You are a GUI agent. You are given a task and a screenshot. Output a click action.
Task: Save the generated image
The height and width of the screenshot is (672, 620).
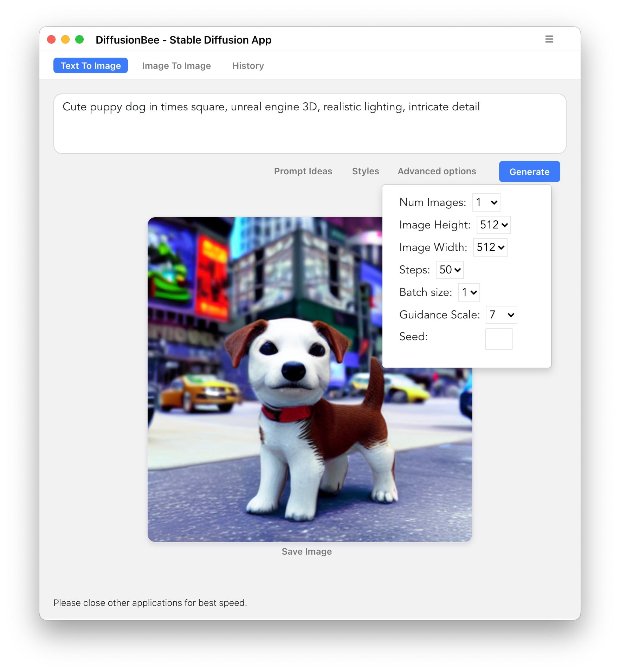[x=307, y=551]
